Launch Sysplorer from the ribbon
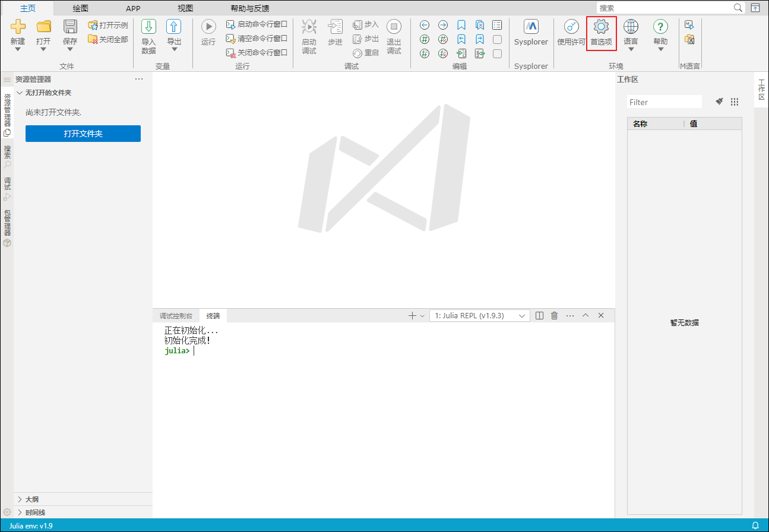 pos(531,33)
